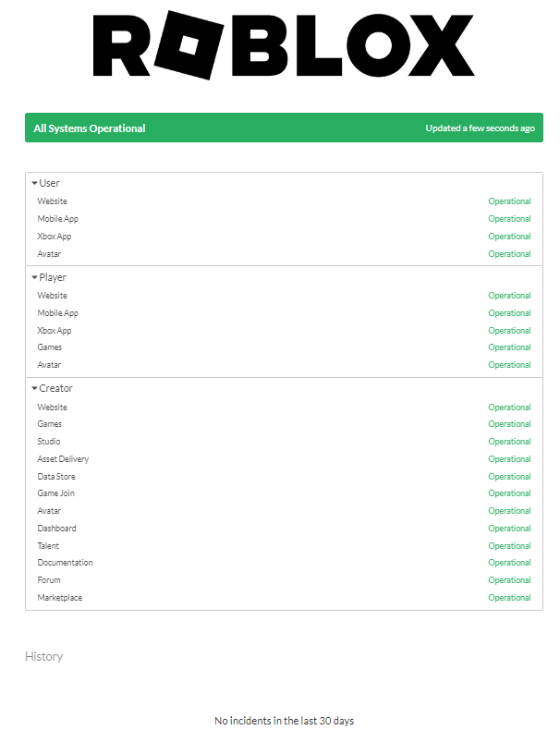The image size is (560, 742).
Task: Click Studio in Creator group
Action: 49,442
